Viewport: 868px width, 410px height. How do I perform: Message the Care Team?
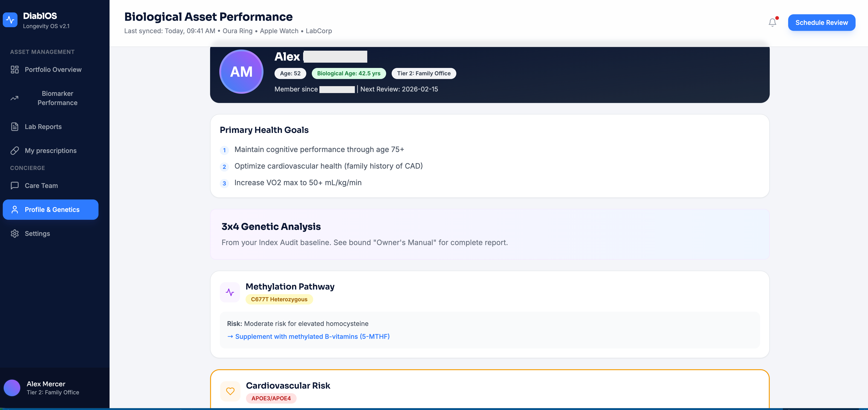tap(41, 185)
